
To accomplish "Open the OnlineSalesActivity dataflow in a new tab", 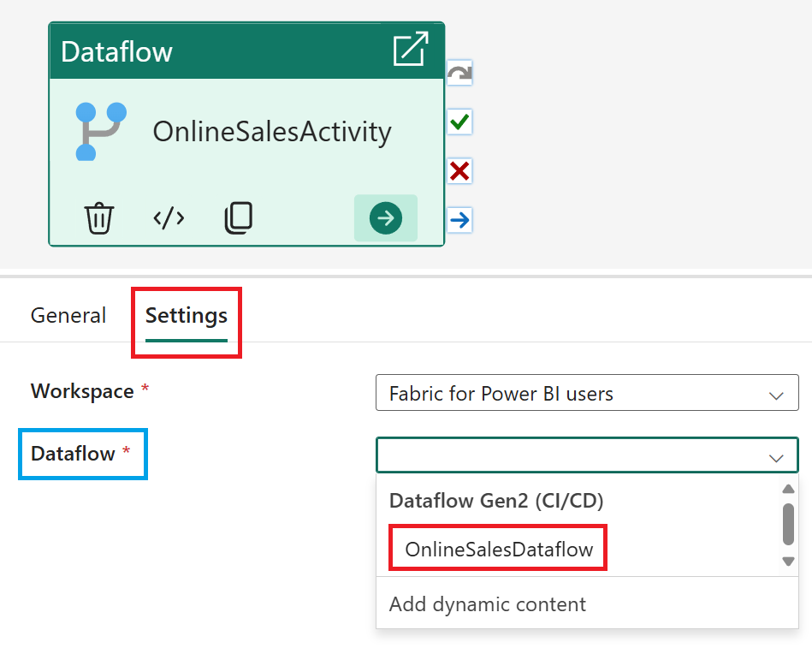I will point(412,50).
